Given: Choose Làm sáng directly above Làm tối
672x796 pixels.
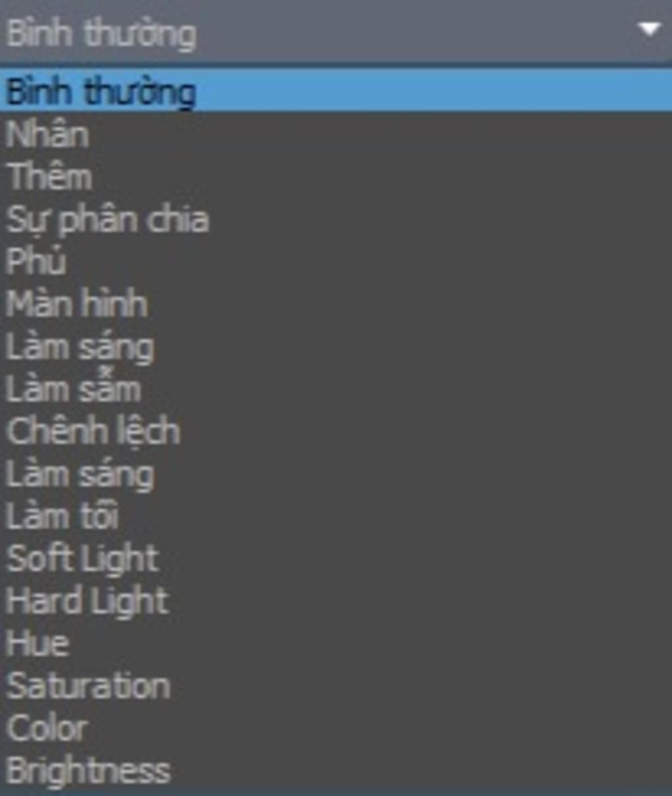Looking at the screenshot, I should point(80,474).
